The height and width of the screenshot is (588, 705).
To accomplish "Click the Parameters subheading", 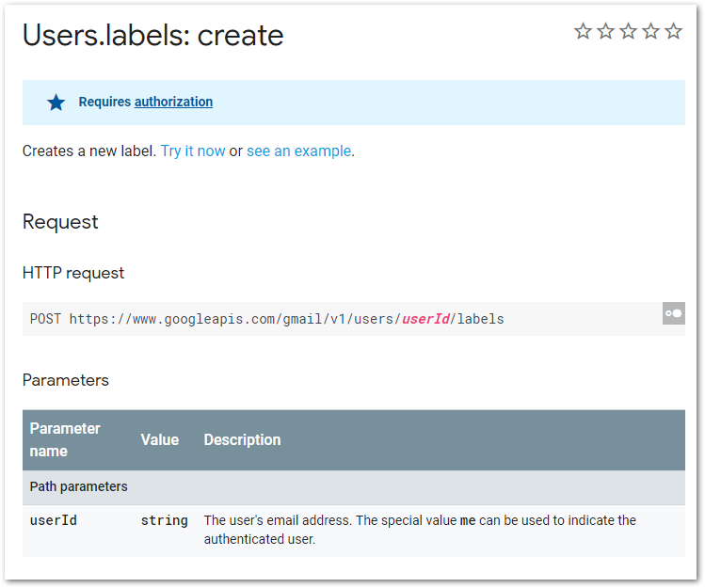I will pyautogui.click(x=66, y=380).
